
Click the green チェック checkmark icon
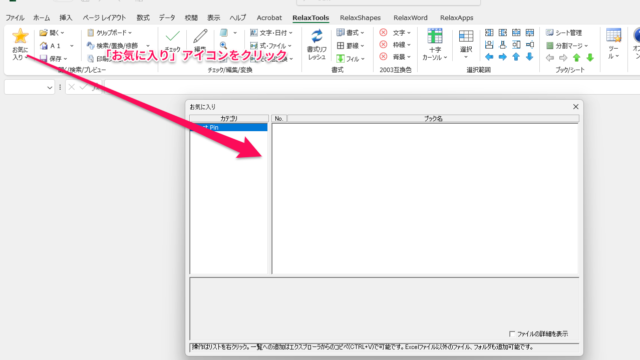pyautogui.click(x=173, y=36)
